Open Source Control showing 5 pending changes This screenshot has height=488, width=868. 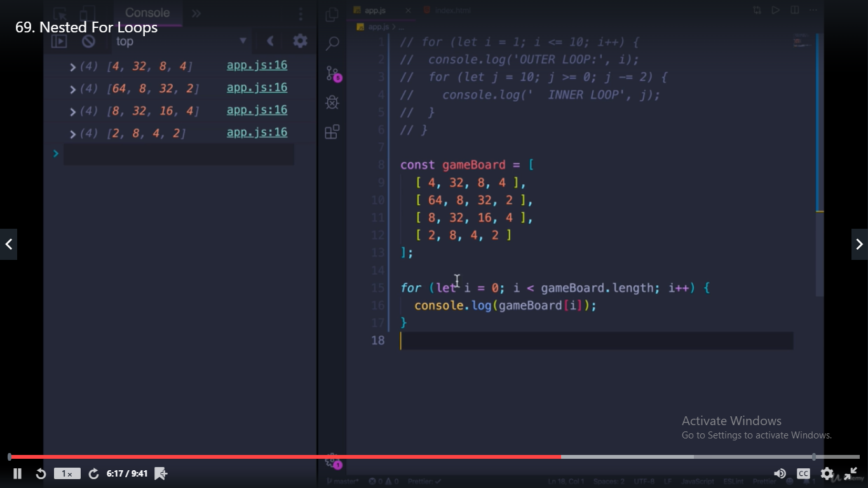(331, 73)
